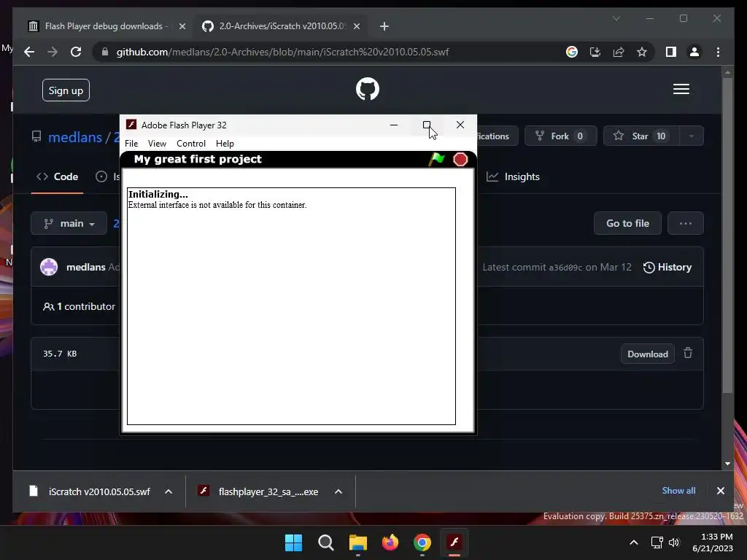The width and height of the screenshot is (747, 560).
Task: Open the Help menu in Flash Player
Action: click(225, 144)
